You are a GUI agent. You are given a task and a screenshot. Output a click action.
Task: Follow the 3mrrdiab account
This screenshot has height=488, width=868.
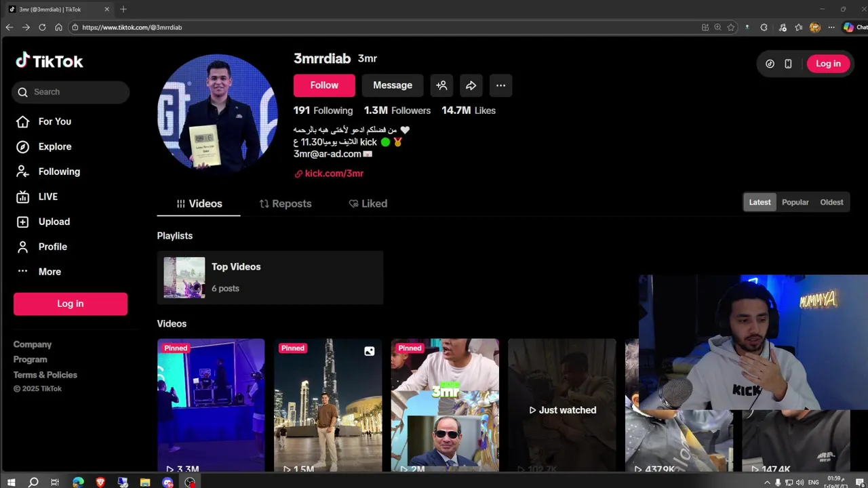pos(324,85)
